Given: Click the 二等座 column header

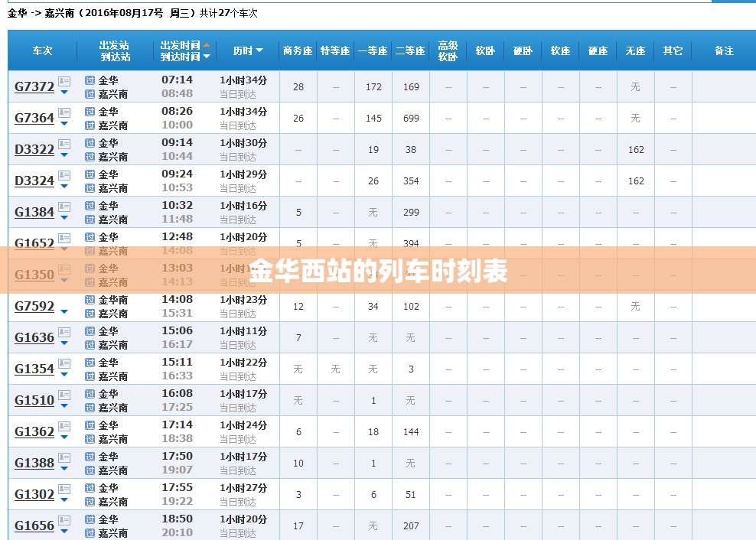Looking at the screenshot, I should pos(410,50).
